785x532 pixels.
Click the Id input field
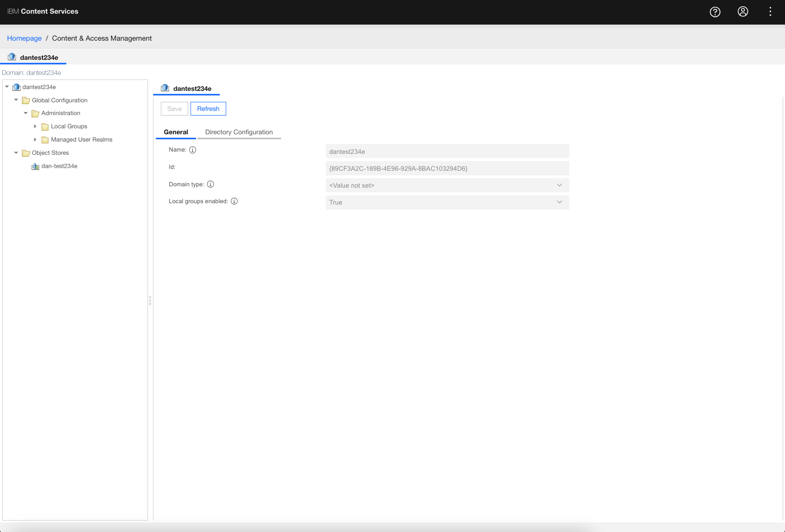(447, 169)
